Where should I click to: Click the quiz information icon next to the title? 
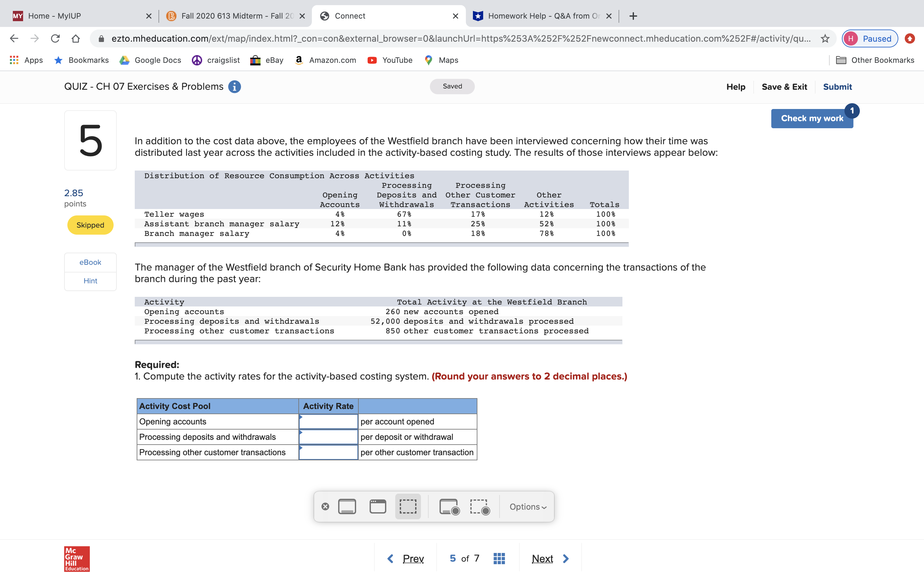[235, 87]
